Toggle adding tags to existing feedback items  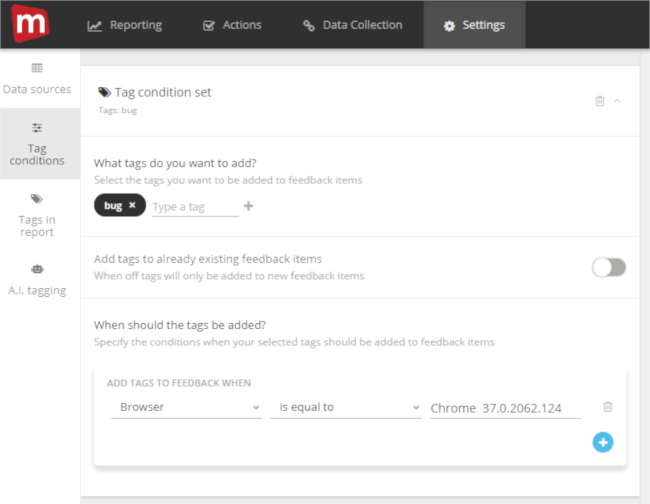[608, 267]
